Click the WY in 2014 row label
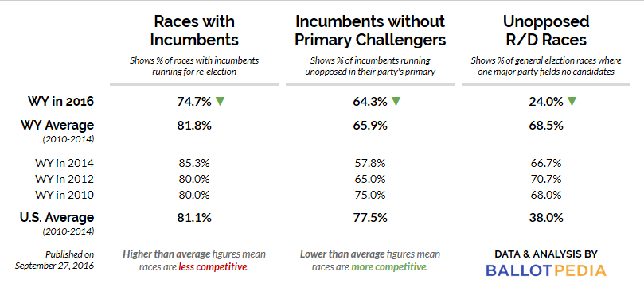This screenshot has height=291, width=644. click(64, 163)
